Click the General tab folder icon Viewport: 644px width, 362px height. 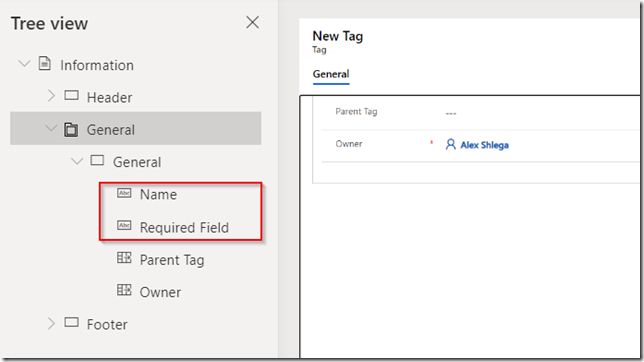[71, 129]
